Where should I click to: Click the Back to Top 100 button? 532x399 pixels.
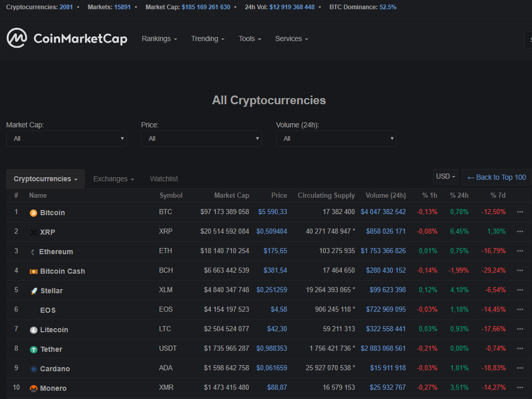497,177
